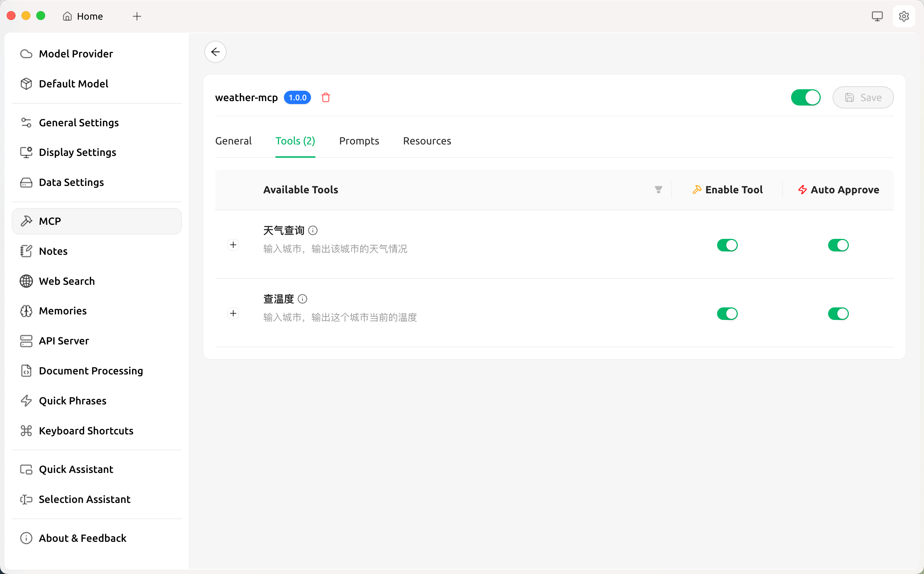
Task: Click the back arrow button
Action: coord(215,51)
